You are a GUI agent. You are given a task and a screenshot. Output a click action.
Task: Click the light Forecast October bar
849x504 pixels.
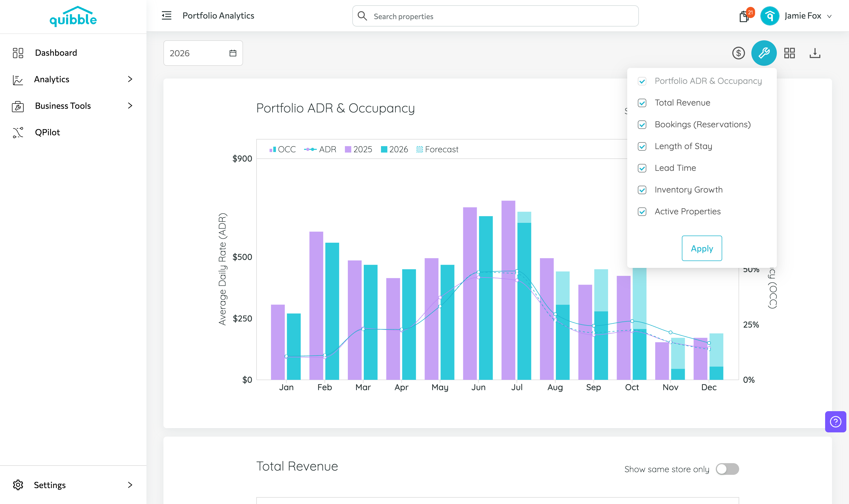point(639,298)
